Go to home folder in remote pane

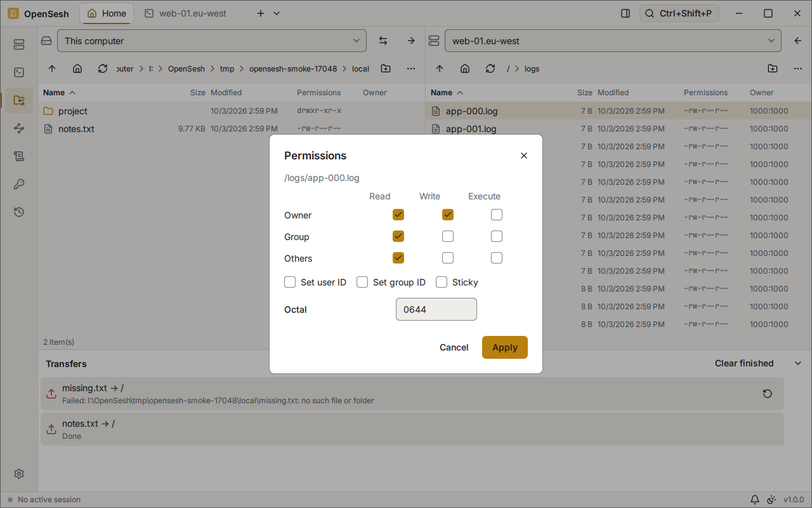click(x=465, y=69)
